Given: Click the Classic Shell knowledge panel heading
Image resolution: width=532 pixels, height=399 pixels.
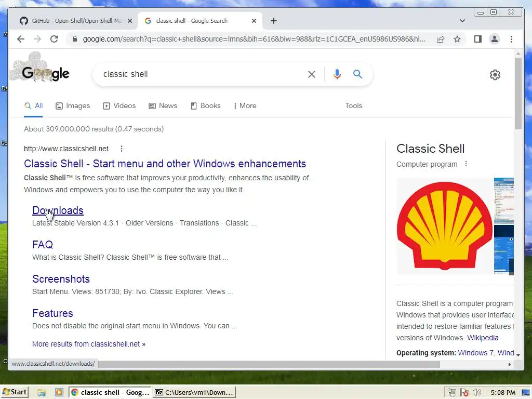Looking at the screenshot, I should click(430, 149).
